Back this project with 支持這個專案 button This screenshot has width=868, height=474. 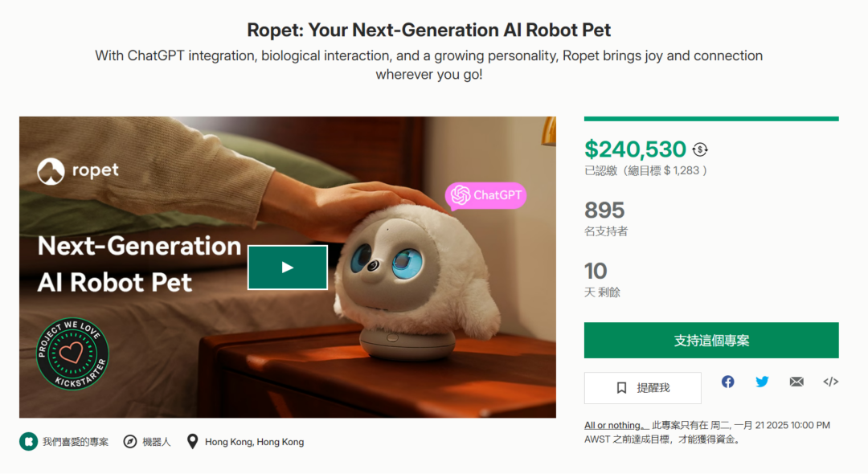(711, 340)
